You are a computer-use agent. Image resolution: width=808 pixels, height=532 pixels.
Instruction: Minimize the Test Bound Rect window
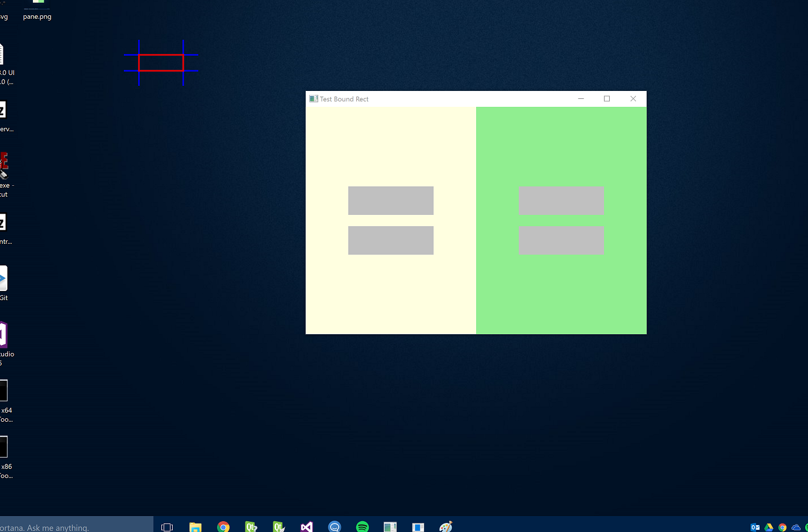(x=581, y=99)
